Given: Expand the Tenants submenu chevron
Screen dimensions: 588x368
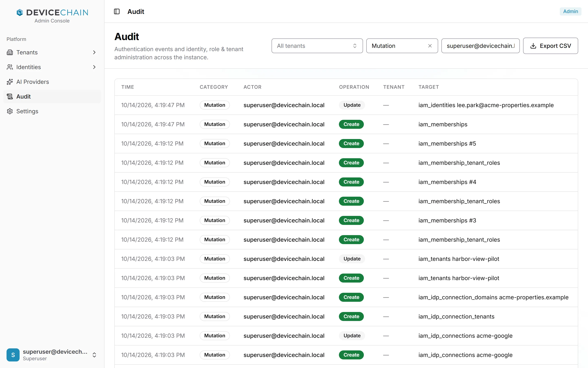Looking at the screenshot, I should [94, 52].
